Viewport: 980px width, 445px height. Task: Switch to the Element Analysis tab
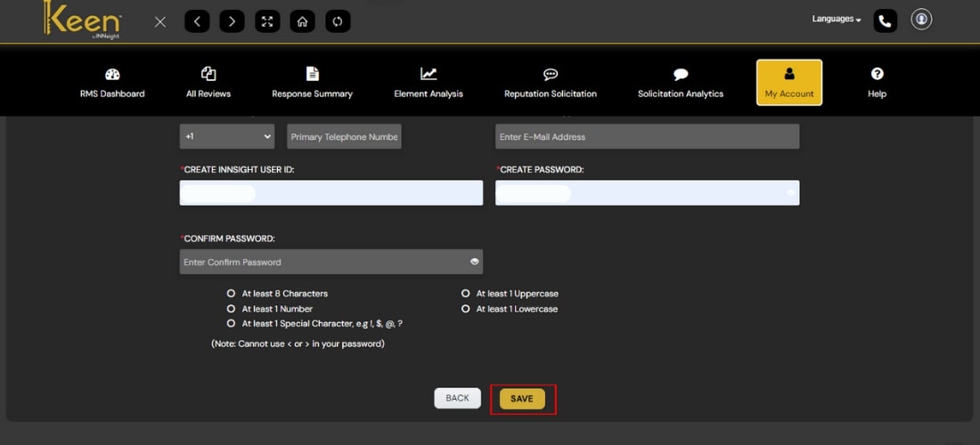(429, 83)
